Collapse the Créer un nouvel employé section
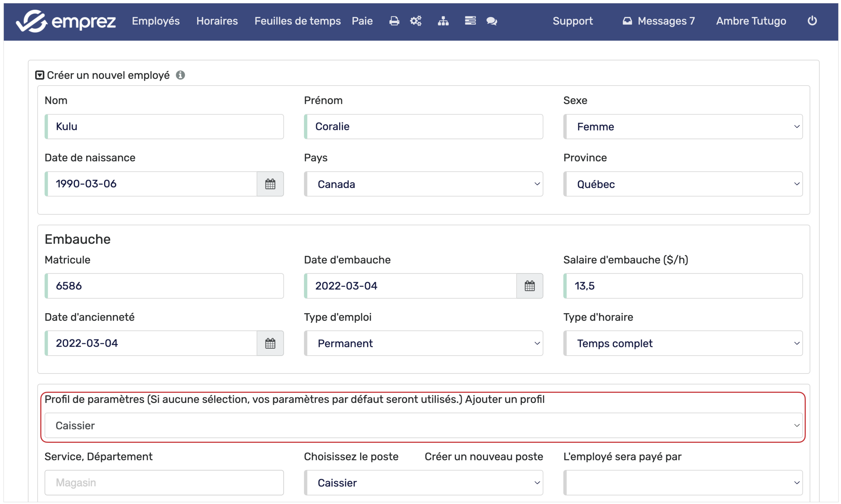The image size is (841, 504). 40,75
